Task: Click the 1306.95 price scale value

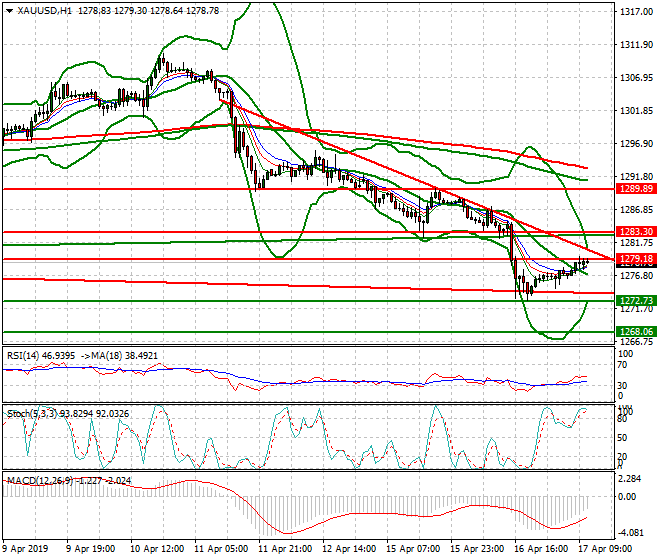Action: (637, 77)
